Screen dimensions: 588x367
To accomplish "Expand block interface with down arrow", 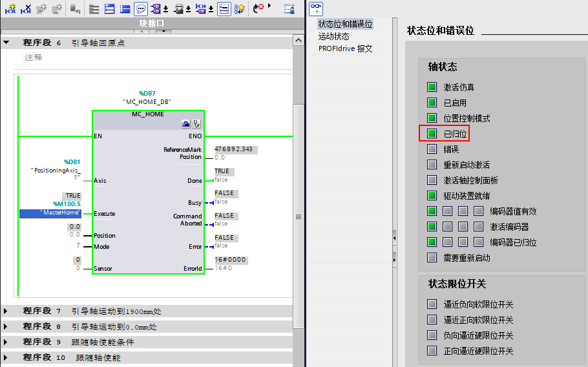I will (x=163, y=31).
